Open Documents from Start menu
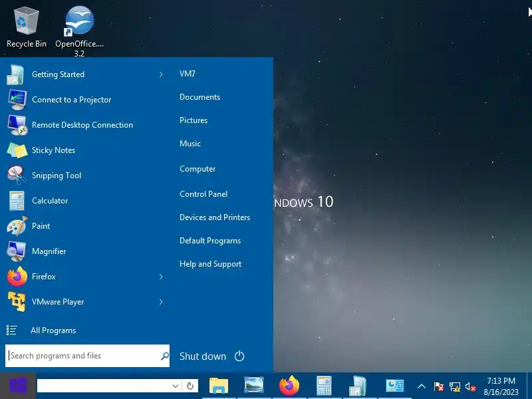 coord(200,97)
